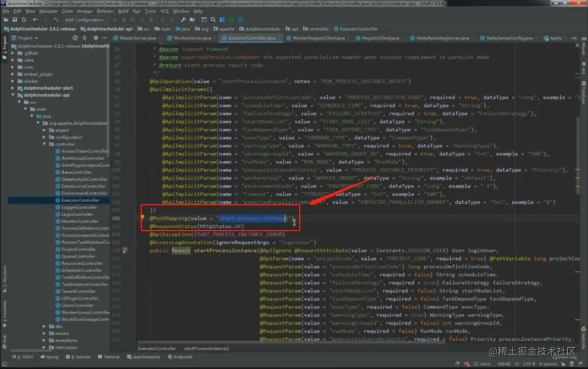Expand the exceptions package
Image resolution: width=588 pixels, height=369 pixels.
[x=44, y=341]
